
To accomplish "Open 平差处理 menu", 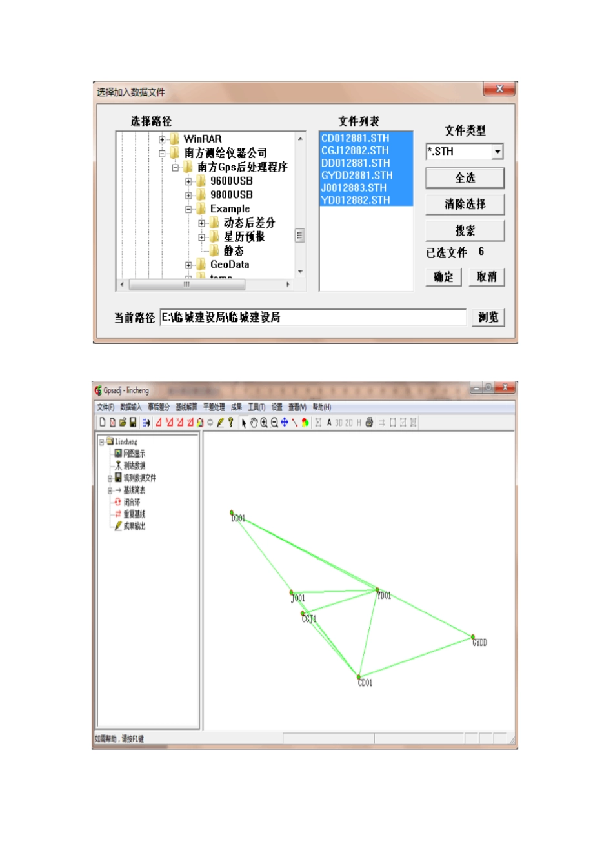I will tap(214, 407).
